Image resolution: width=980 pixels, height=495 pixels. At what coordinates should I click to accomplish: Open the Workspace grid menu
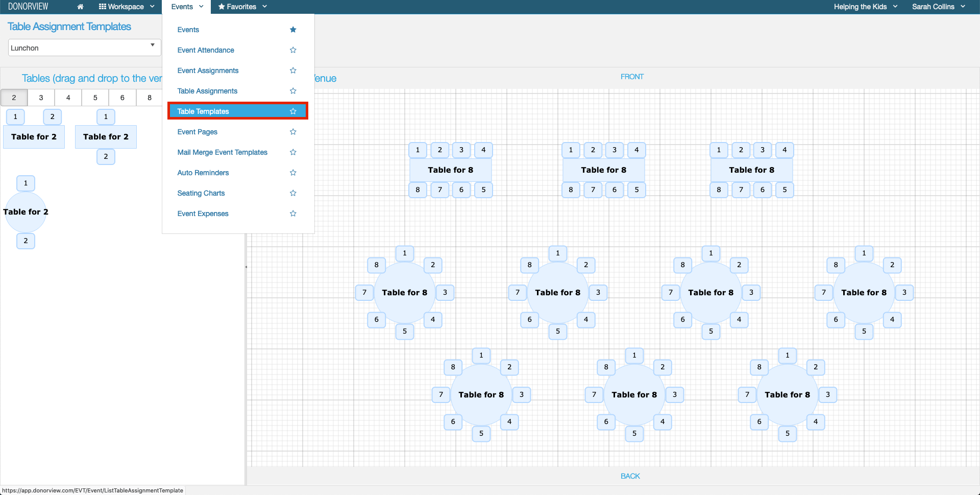pyautogui.click(x=126, y=7)
